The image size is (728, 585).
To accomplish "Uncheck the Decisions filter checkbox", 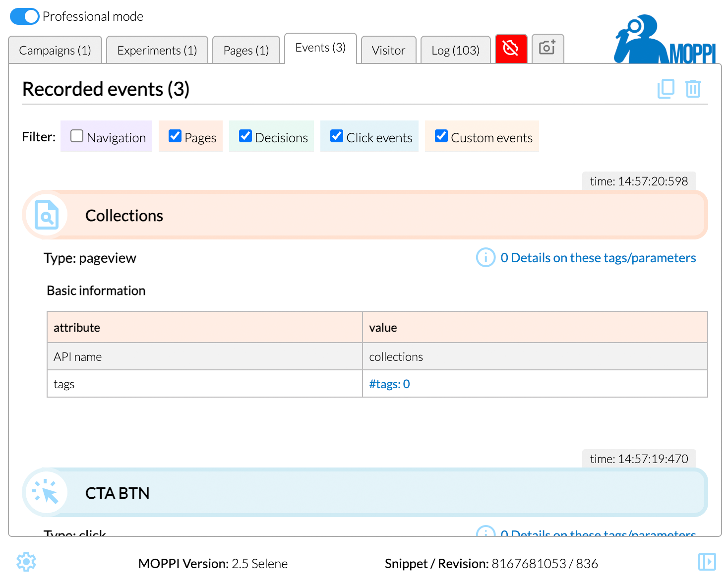I will (x=245, y=136).
